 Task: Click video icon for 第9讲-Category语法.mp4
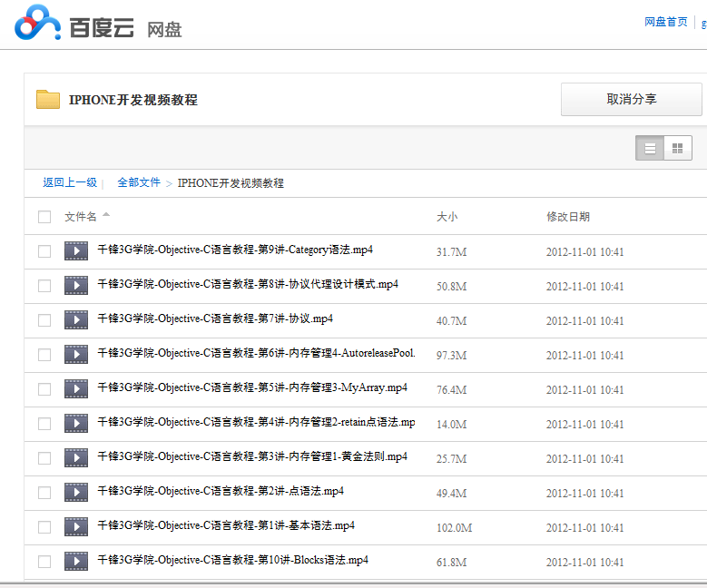point(76,250)
